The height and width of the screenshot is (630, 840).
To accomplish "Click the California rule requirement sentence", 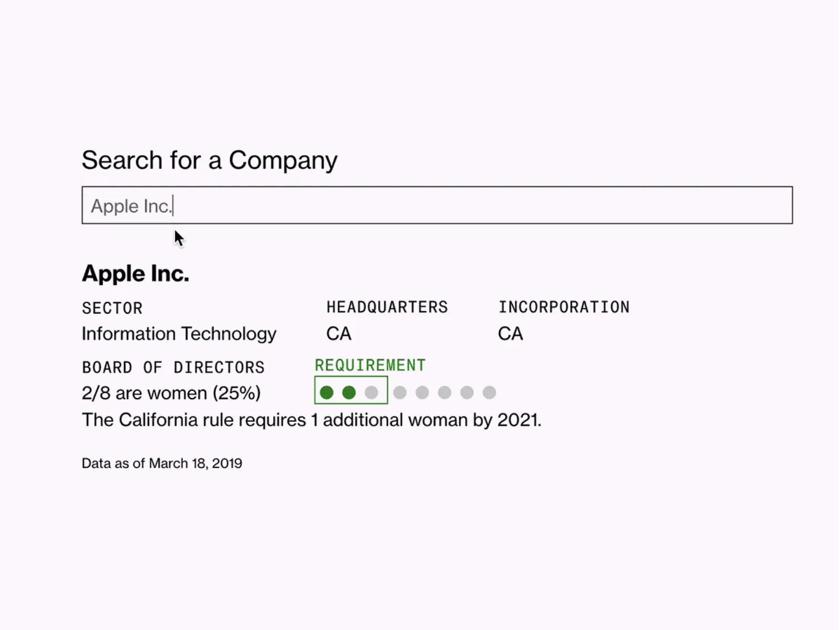I will [x=311, y=420].
